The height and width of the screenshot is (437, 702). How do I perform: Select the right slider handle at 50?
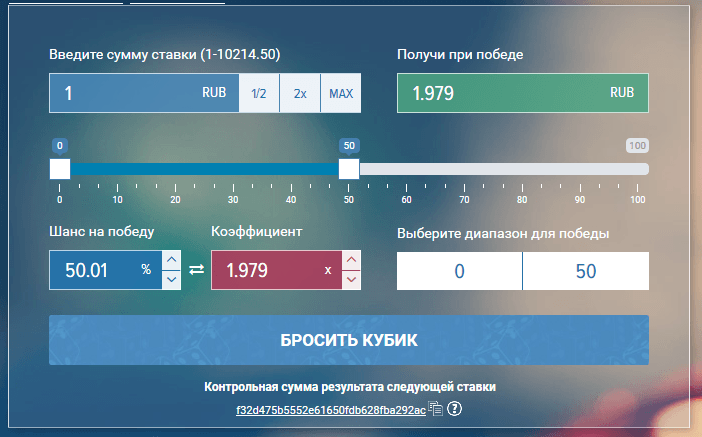click(349, 169)
